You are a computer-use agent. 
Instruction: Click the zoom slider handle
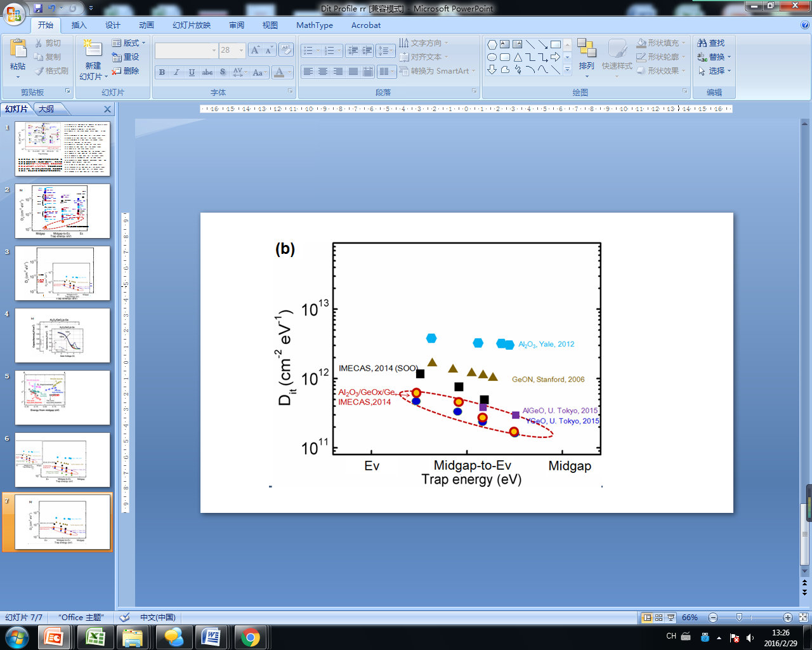(739, 618)
